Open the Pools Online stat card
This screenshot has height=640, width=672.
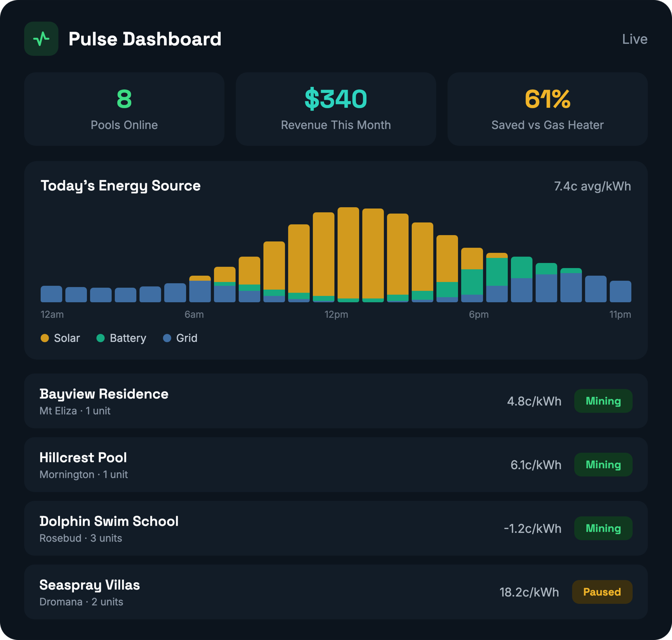point(124,109)
